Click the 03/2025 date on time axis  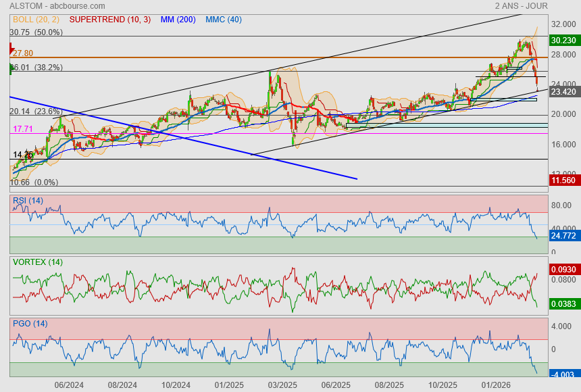click(x=283, y=385)
